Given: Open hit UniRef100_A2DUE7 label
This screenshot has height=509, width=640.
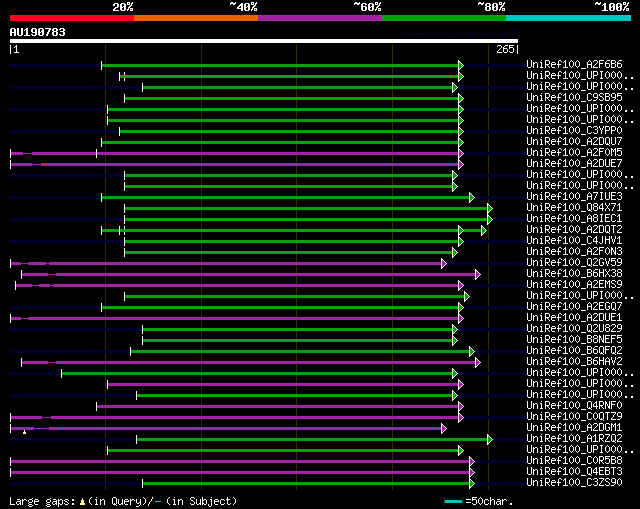Looking at the screenshot, I should 574,164.
